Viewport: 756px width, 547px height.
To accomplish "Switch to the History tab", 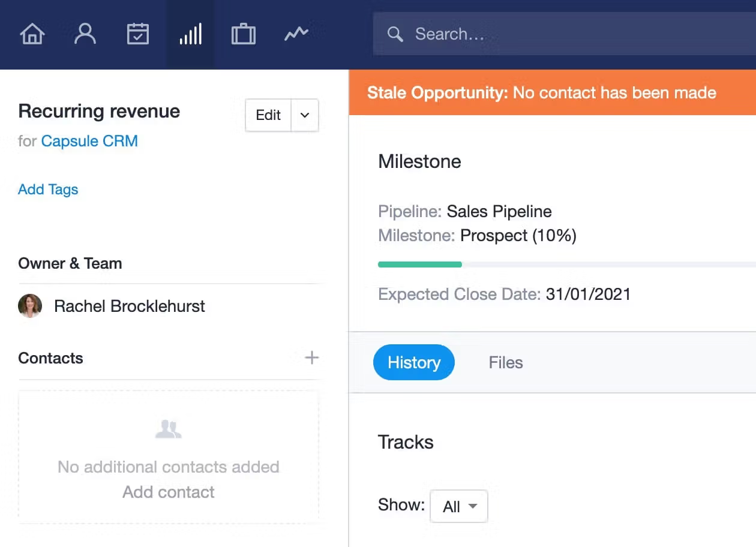I will tap(414, 362).
